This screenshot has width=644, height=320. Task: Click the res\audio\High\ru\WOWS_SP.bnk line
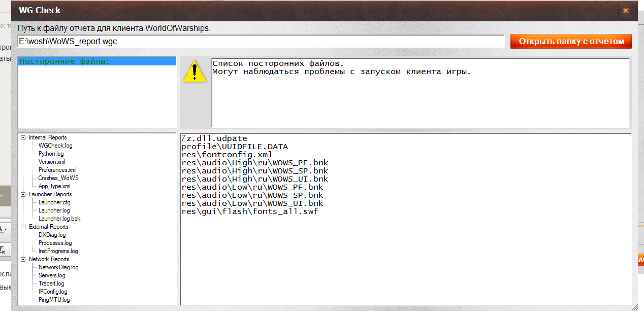point(255,171)
